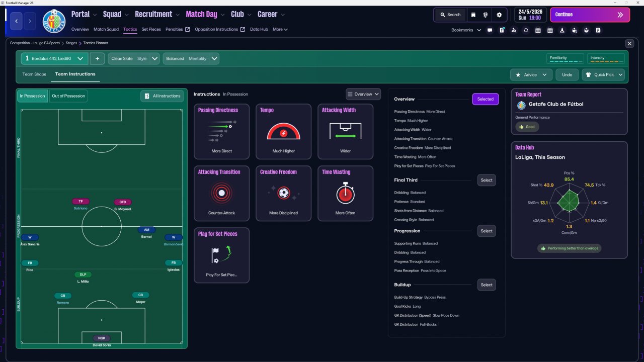This screenshot has width=644, height=362.
Task: Open the Play for Set Pieces card
Action: click(x=222, y=255)
